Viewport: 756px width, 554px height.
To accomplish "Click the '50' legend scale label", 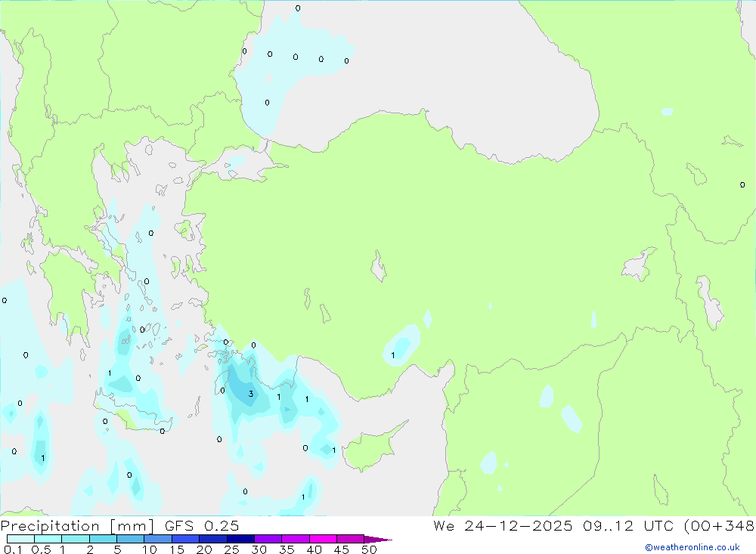I will 370,549.
